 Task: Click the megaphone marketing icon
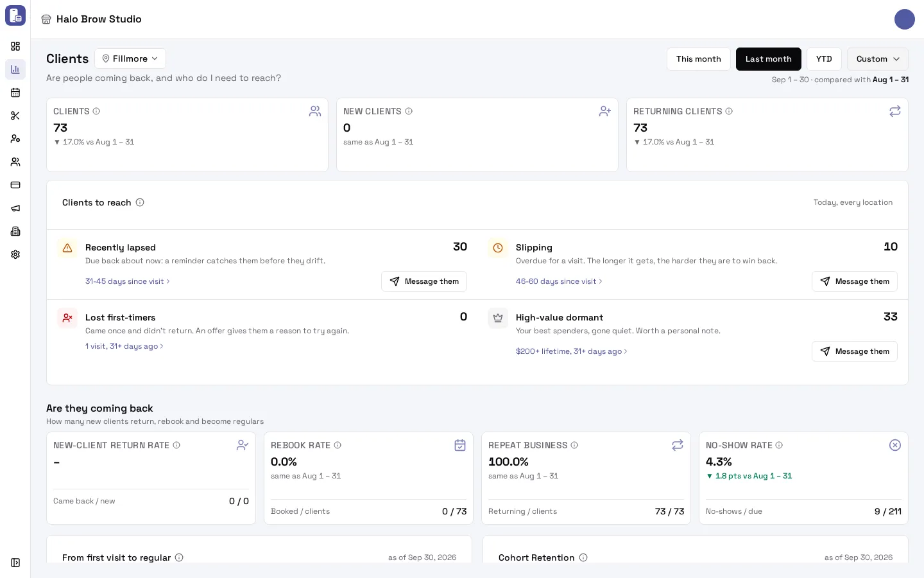click(x=15, y=208)
